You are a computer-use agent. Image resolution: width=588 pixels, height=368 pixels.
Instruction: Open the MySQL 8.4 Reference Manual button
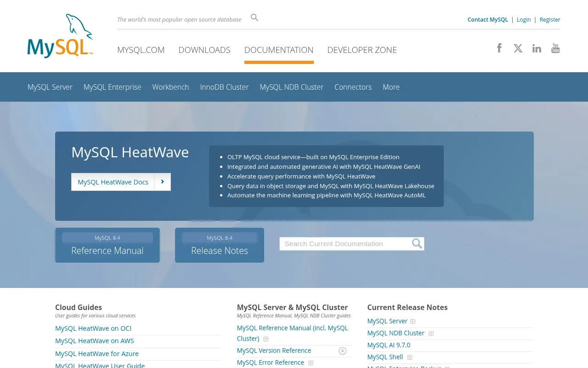(x=107, y=245)
